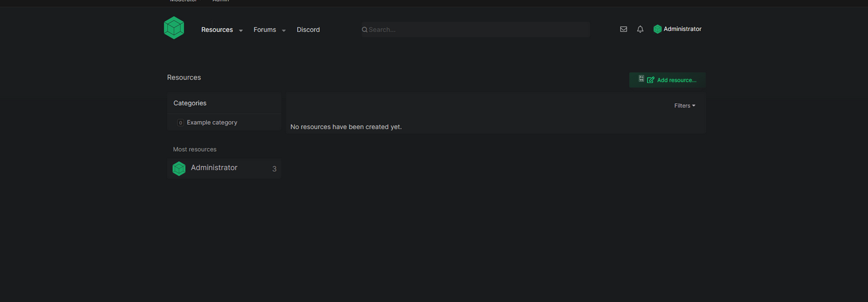This screenshot has height=302, width=868.
Task: Click the Admin link in the top bar
Action: [x=221, y=1]
